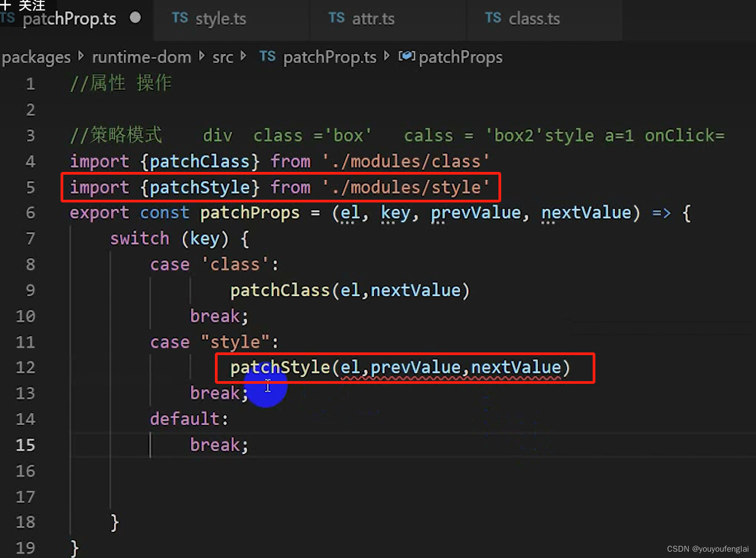The image size is (756, 558).
Task: Expand the arrow after src breadcrumb
Action: 244,56
